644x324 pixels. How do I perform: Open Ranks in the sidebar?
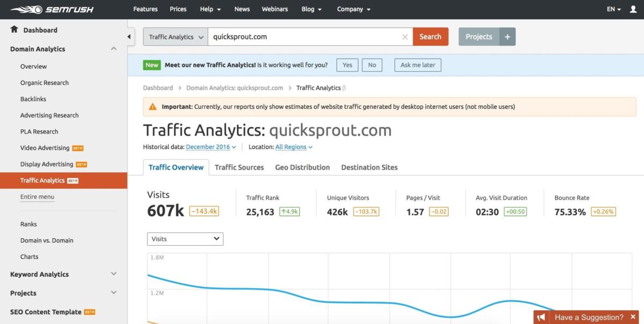(28, 224)
